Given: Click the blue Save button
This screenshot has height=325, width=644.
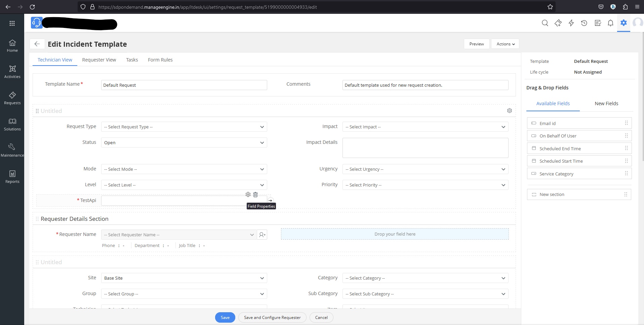Looking at the screenshot, I should [x=225, y=318].
